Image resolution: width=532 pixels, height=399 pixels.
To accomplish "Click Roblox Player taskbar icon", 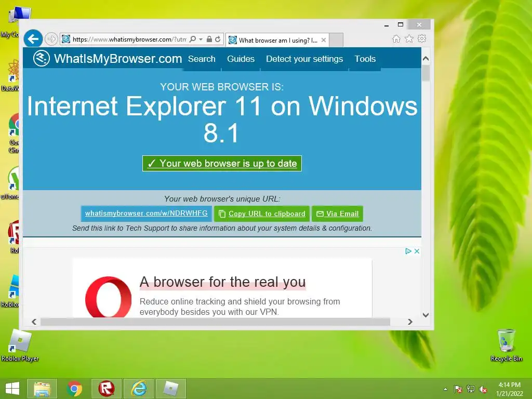I will point(170,389).
